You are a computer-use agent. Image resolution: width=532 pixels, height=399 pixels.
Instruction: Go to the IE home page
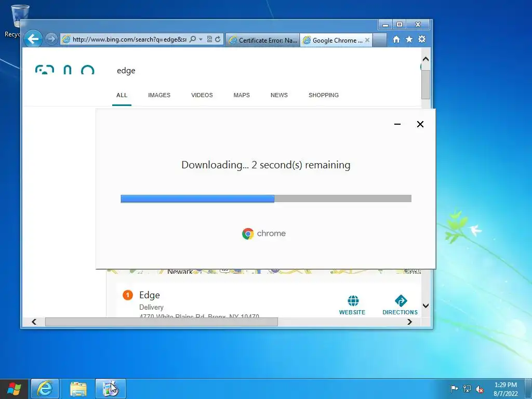click(396, 39)
